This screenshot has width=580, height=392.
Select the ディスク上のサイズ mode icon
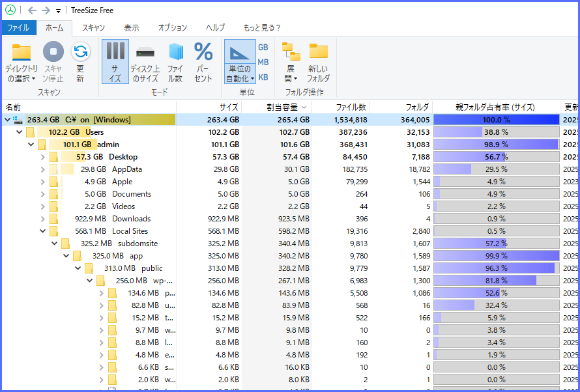click(145, 53)
